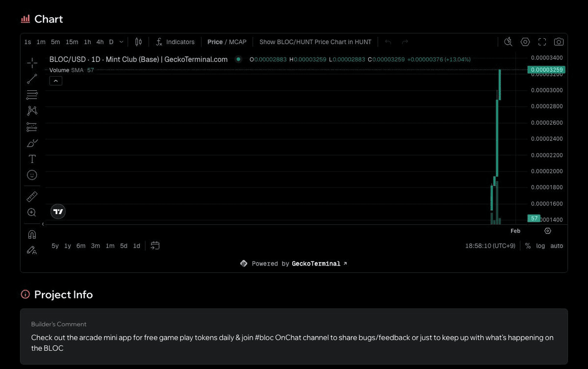Select the crosshair cursor tool
This screenshot has height=369, width=588.
pos(32,63)
